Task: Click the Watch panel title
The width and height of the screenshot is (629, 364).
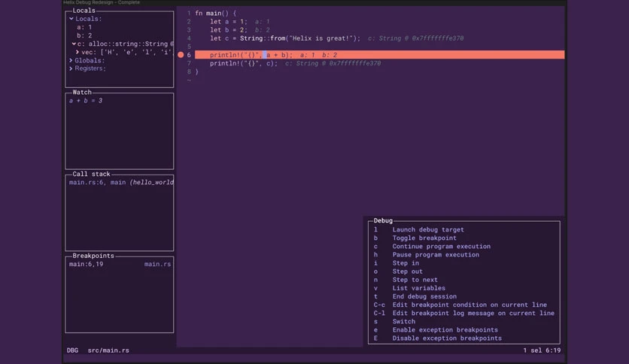Action: click(x=82, y=93)
